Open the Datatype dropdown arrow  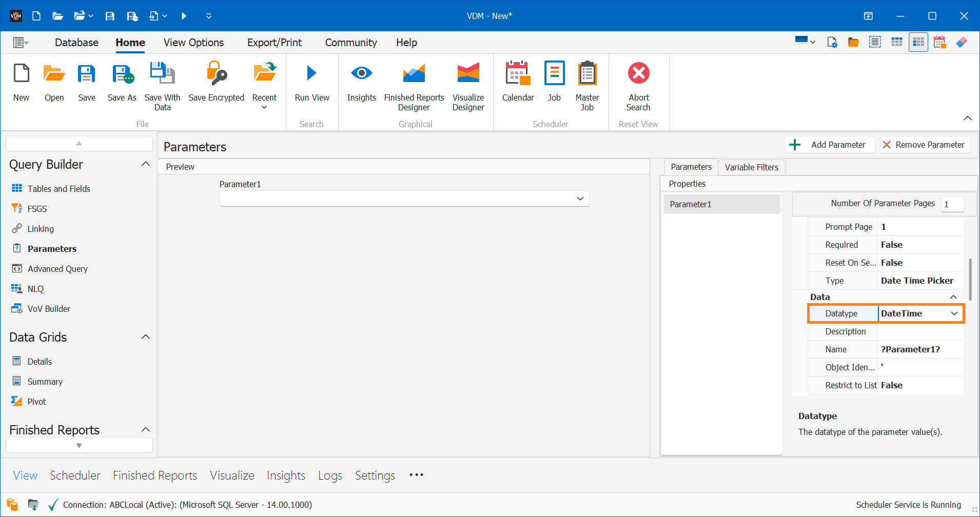click(954, 313)
